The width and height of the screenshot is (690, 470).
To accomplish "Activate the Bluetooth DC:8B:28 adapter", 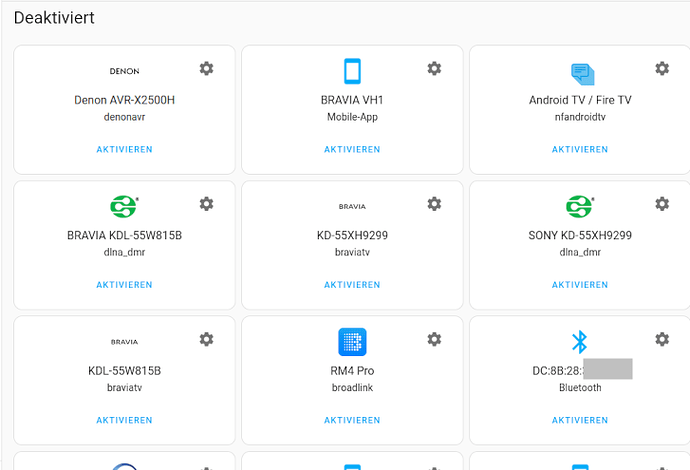I will 580,420.
